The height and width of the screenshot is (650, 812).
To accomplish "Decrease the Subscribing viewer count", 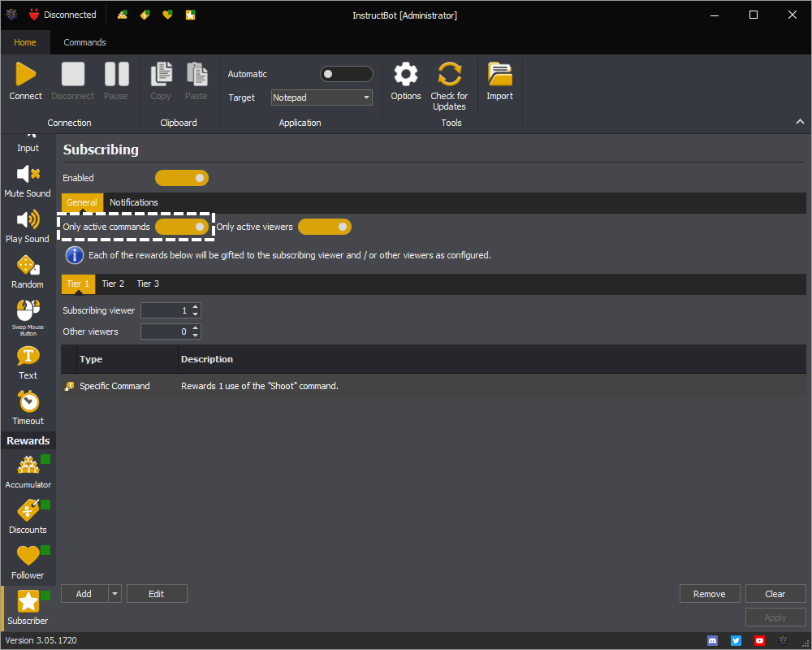I will [x=195, y=314].
